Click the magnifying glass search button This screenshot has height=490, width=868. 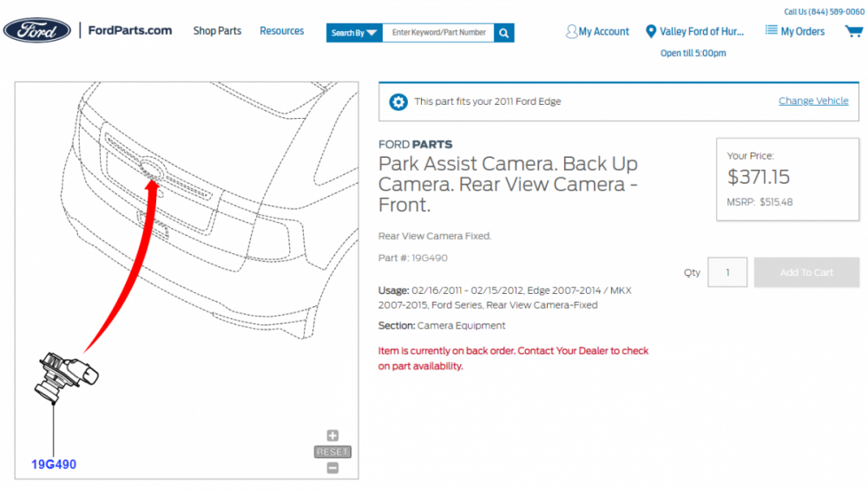pos(504,33)
